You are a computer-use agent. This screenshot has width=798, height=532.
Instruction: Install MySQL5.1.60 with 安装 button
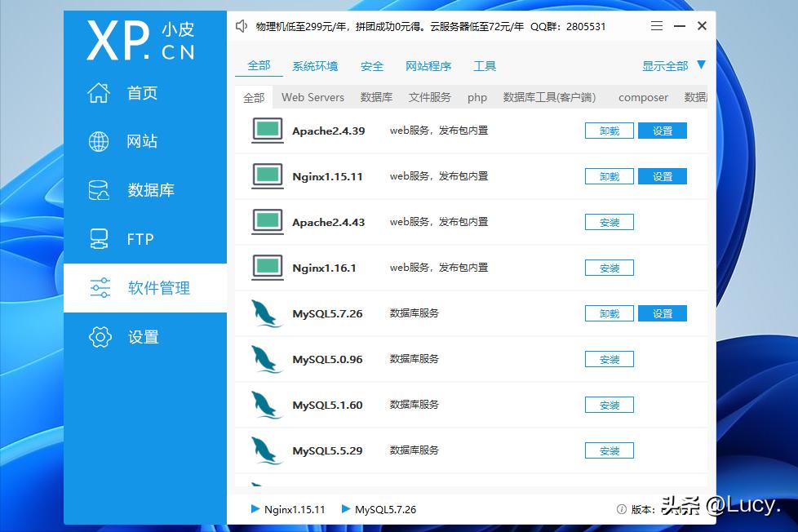coord(610,406)
